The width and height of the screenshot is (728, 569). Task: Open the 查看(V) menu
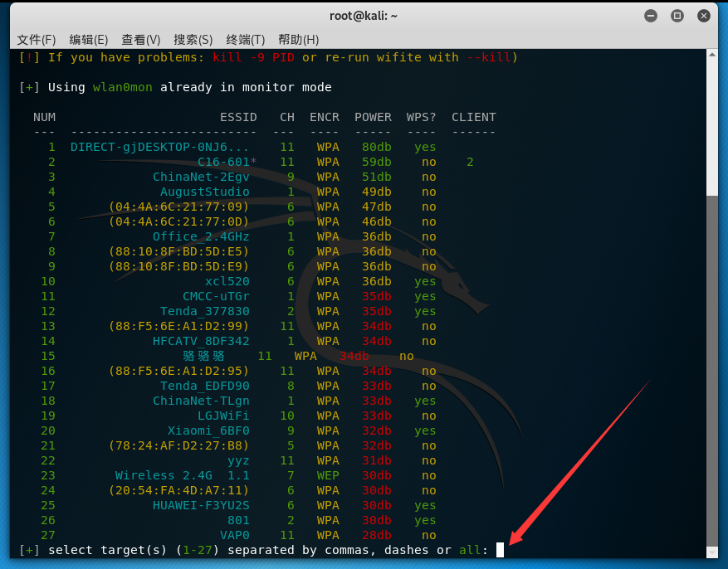click(x=141, y=40)
